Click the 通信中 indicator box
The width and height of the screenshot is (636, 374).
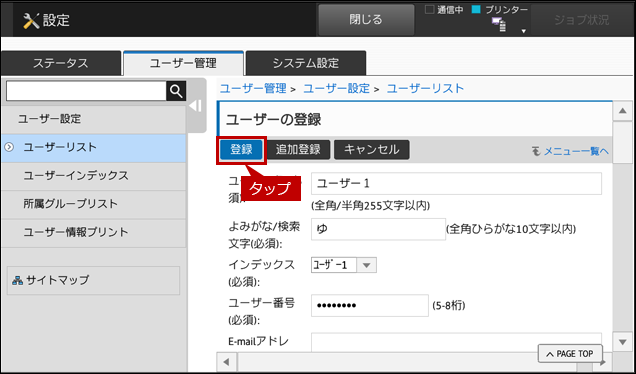[430, 10]
